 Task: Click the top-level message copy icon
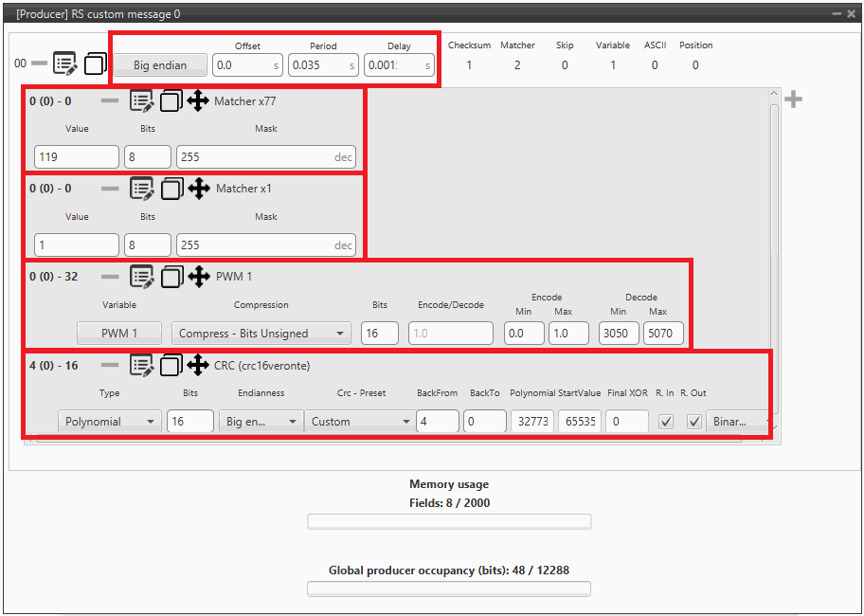tap(95, 64)
